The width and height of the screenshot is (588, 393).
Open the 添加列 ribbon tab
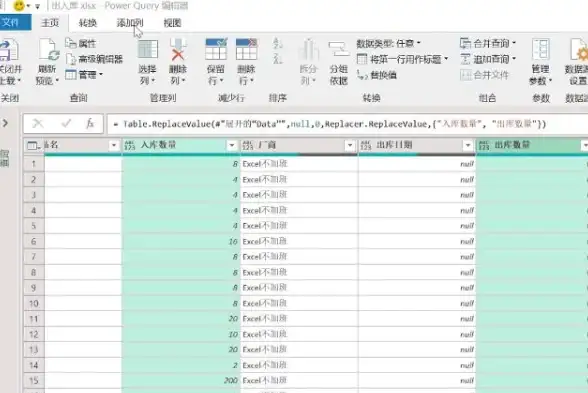coord(130,23)
